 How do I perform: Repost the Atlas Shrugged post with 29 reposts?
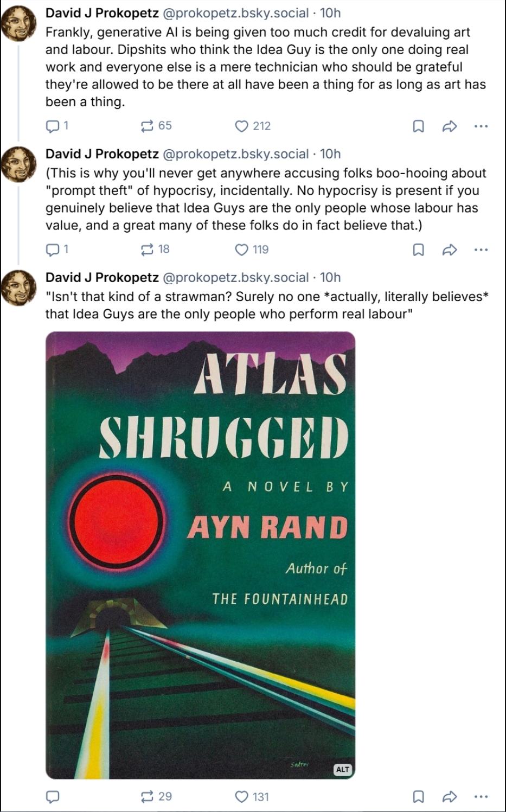coord(156,797)
